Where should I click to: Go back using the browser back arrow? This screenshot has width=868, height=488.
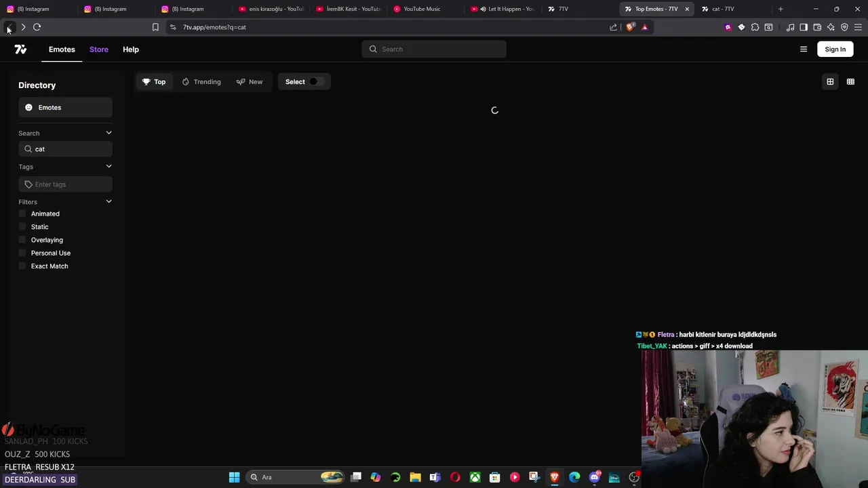pos(9,27)
